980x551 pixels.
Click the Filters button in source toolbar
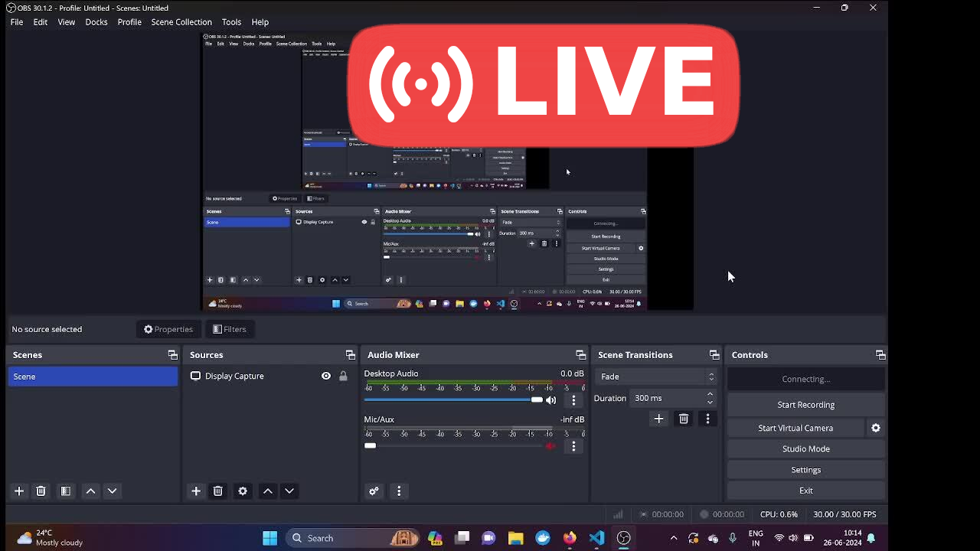[230, 329]
